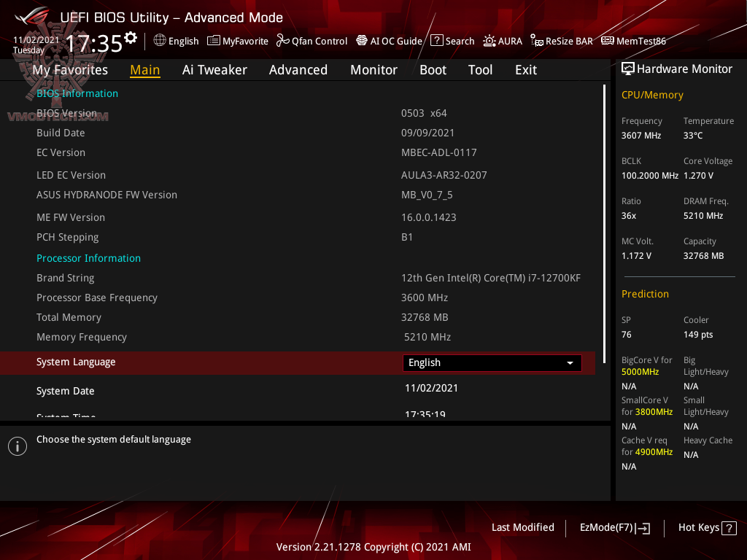Open the Tool tab
747x560 pixels.
point(480,70)
